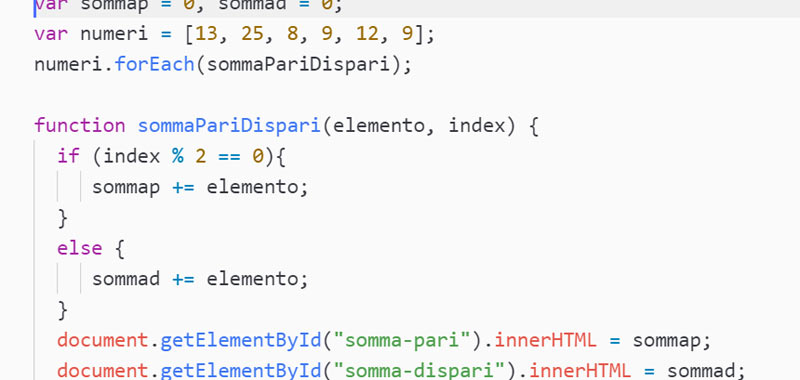
Task: Click 'sommaPariDispari' in the function declaration
Action: 229,125
